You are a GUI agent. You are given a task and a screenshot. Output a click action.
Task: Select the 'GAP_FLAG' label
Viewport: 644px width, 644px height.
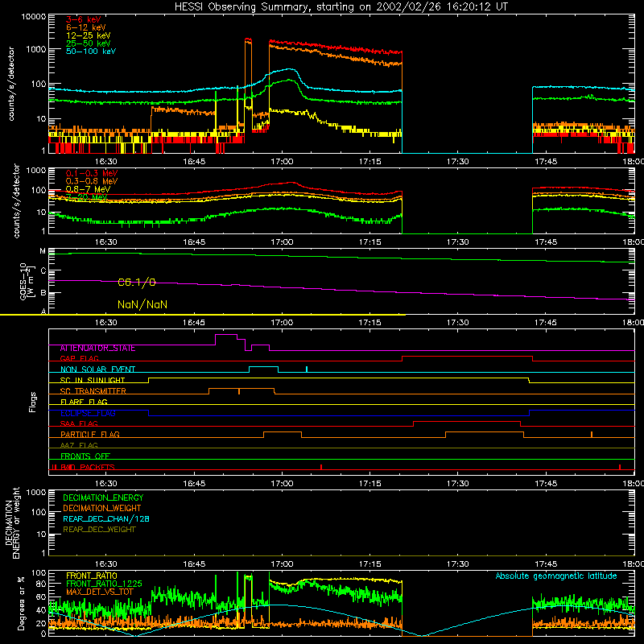[x=79, y=358]
